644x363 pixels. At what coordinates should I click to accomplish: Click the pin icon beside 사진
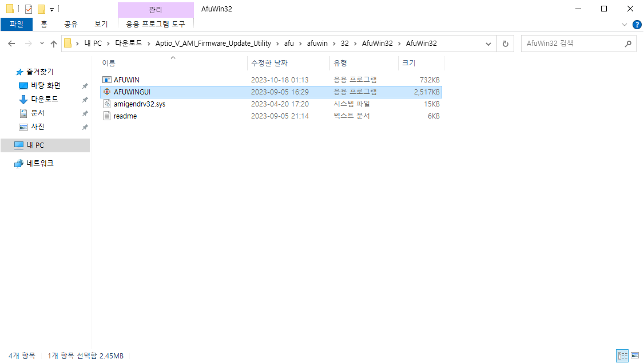point(85,127)
